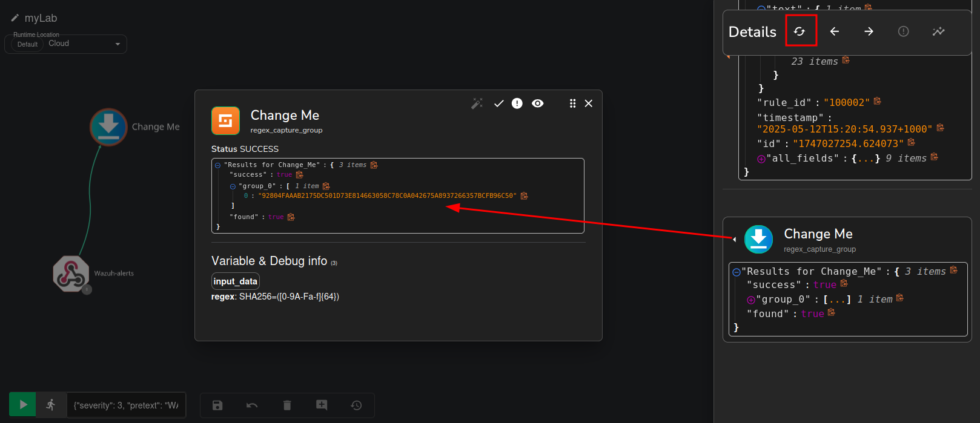This screenshot has height=423, width=980.
Task: Go to previous result with left arrow
Action: (x=834, y=31)
